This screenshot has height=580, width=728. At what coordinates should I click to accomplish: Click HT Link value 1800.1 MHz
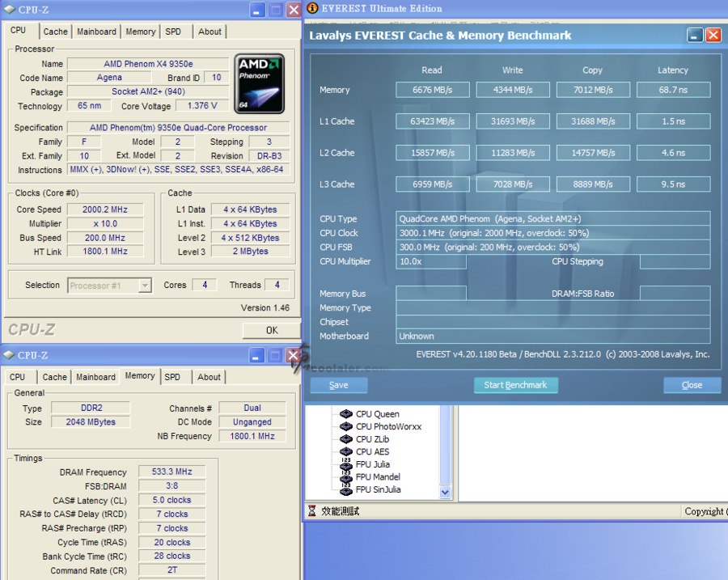(105, 252)
